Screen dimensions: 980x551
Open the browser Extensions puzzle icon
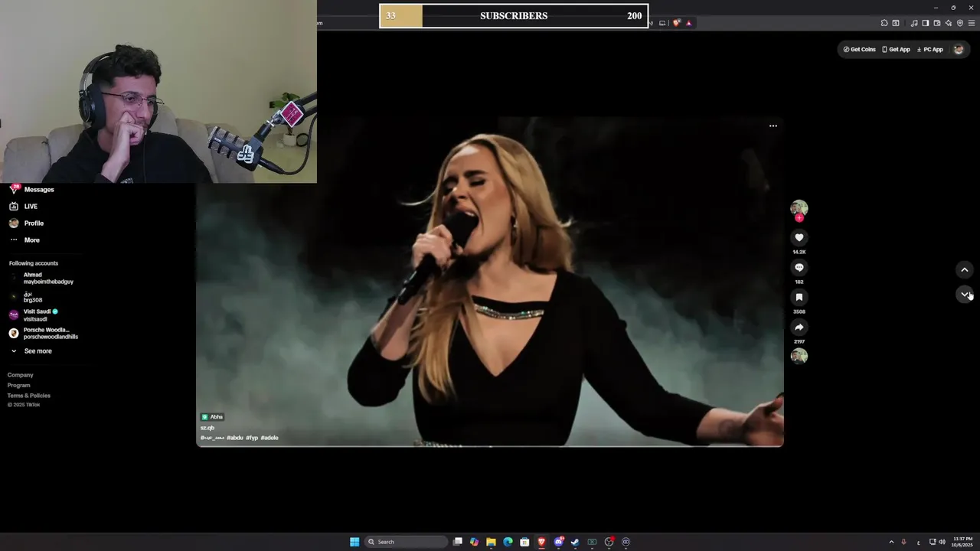coord(884,23)
